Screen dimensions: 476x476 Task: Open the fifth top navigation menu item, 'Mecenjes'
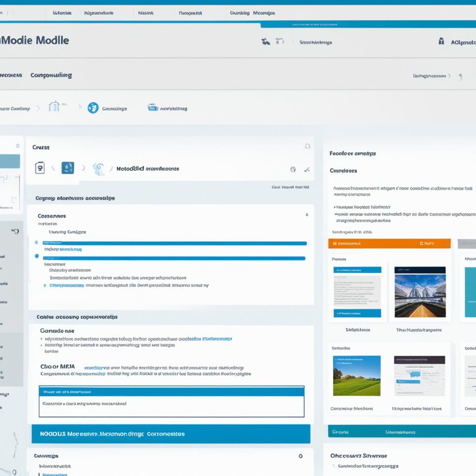pos(264,13)
